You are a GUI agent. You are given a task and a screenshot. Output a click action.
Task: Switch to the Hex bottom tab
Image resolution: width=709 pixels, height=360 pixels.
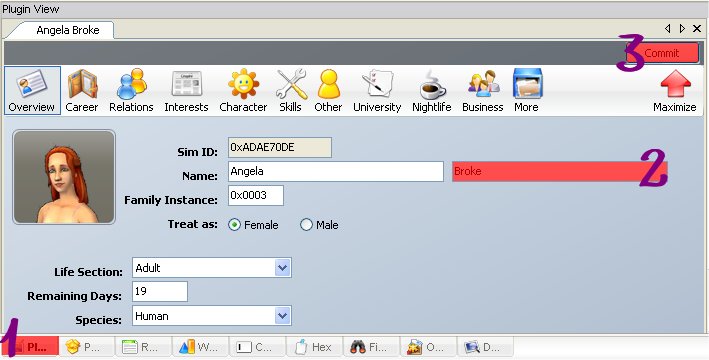[x=315, y=347]
